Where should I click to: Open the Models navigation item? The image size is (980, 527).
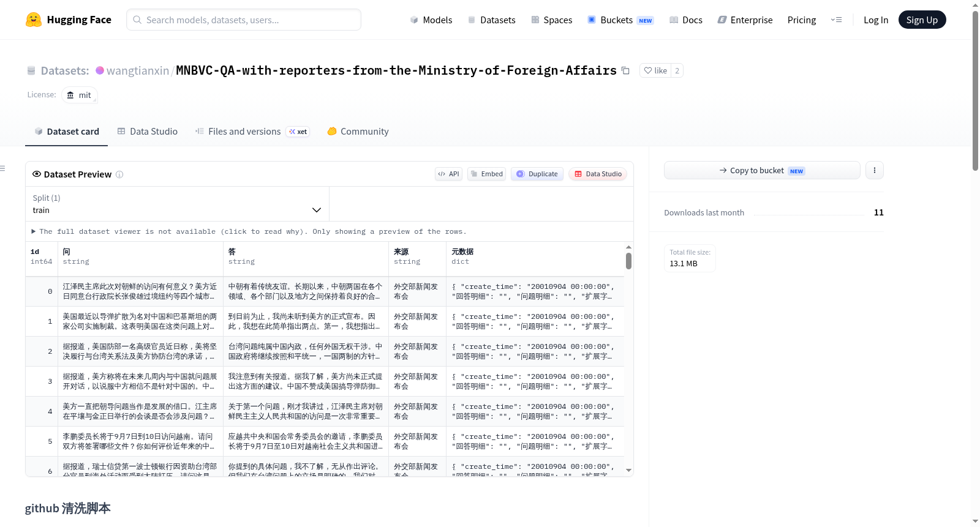(431, 20)
